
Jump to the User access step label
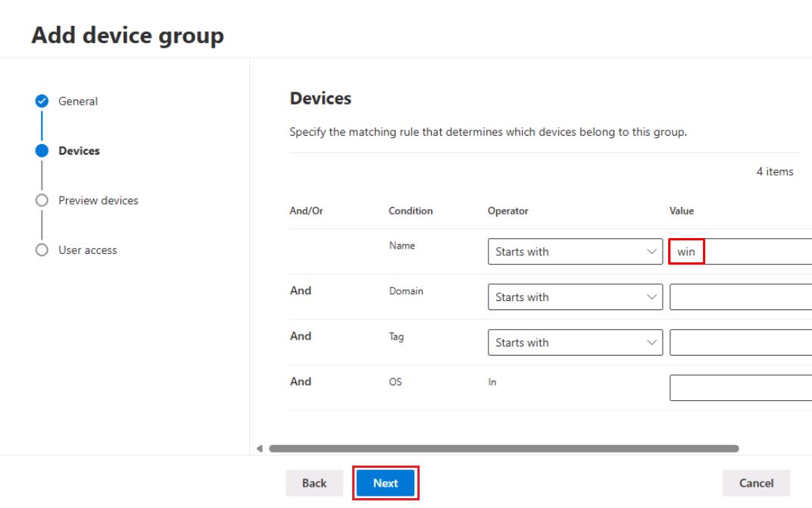pos(88,250)
